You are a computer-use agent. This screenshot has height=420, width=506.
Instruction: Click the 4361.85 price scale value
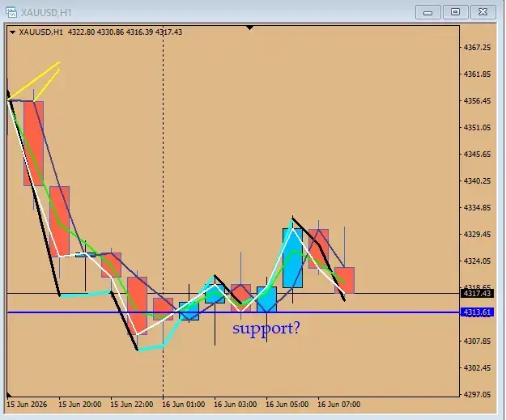(477, 74)
